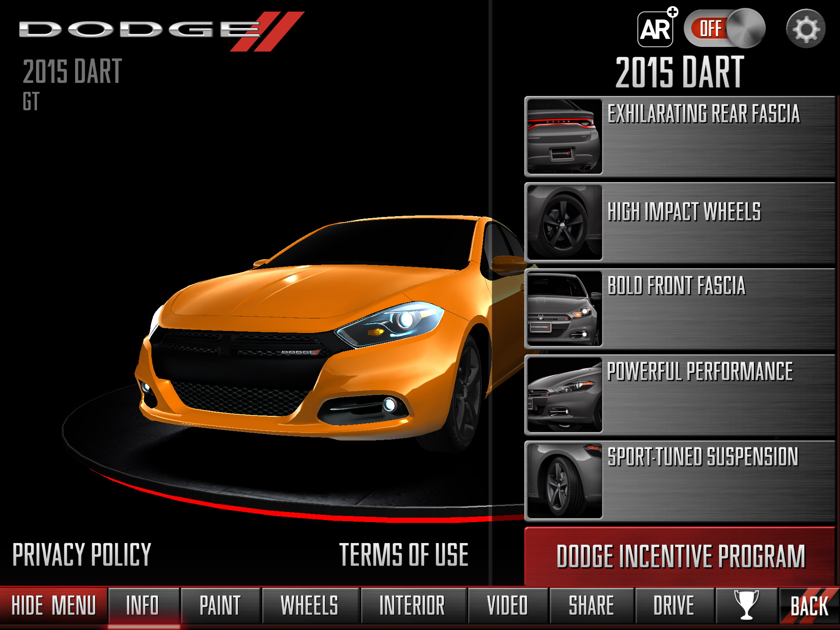Click the 2015 Dart heading on right panel
840x630 pixels.
(x=680, y=72)
